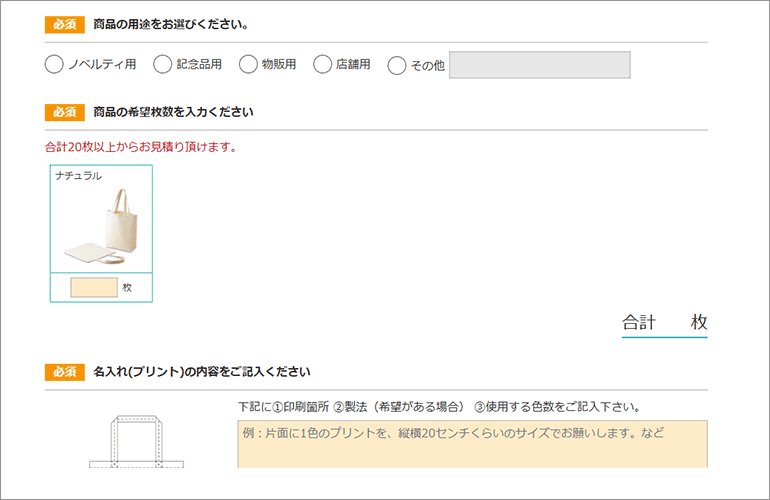Screen dimensions: 770x500
Task: Click the ナチュラル color label
Action: point(78,176)
